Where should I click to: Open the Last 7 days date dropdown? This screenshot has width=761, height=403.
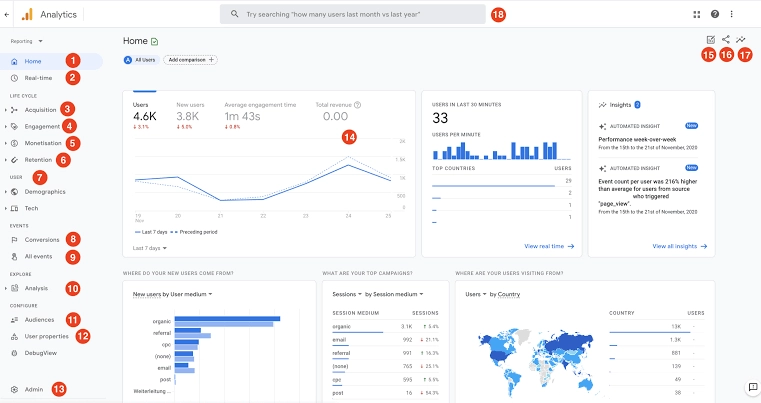[149, 248]
